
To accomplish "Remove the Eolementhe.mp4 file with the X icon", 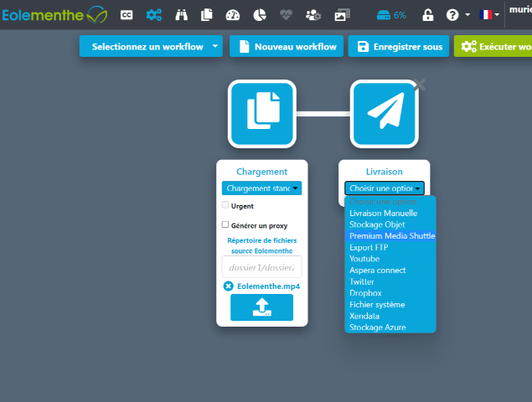I will click(x=229, y=286).
